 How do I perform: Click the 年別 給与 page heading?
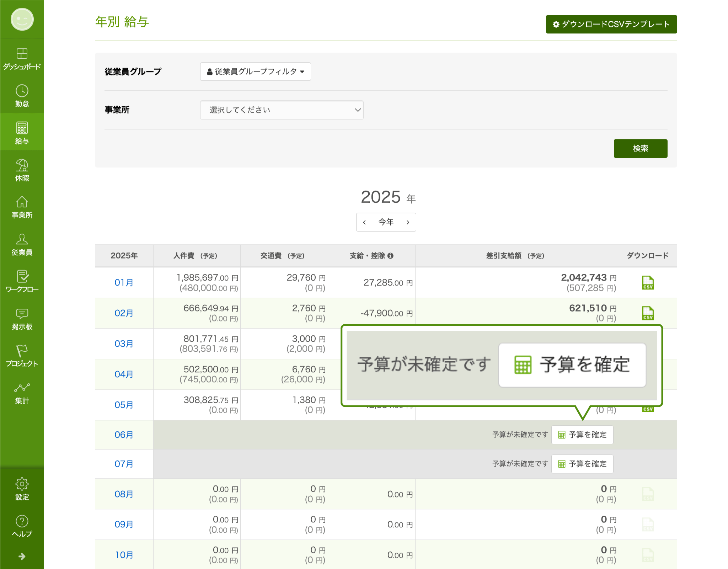coord(122,22)
